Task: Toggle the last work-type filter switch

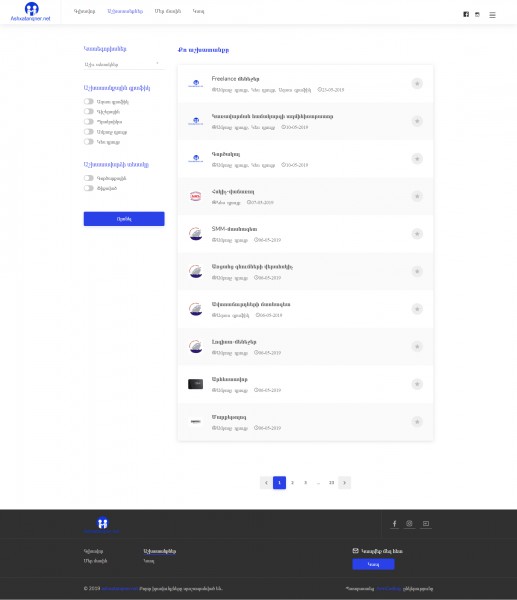Action: [89, 188]
